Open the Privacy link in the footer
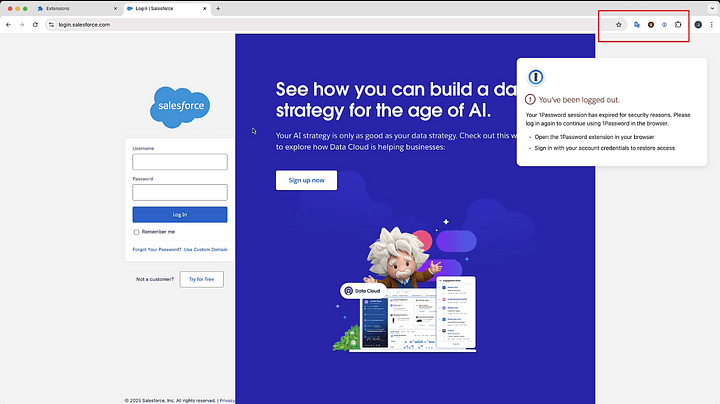Screen dimensions: 720x404 click(x=227, y=401)
